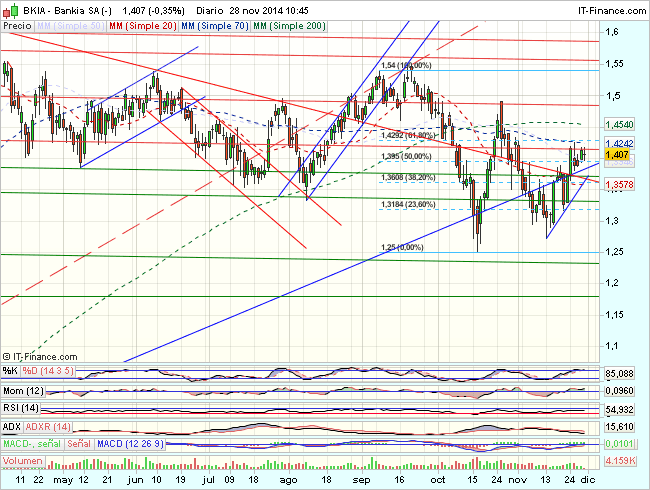Click the 0,0101 MACD value
This screenshot has width=650, height=490.
pyautogui.click(x=620, y=444)
